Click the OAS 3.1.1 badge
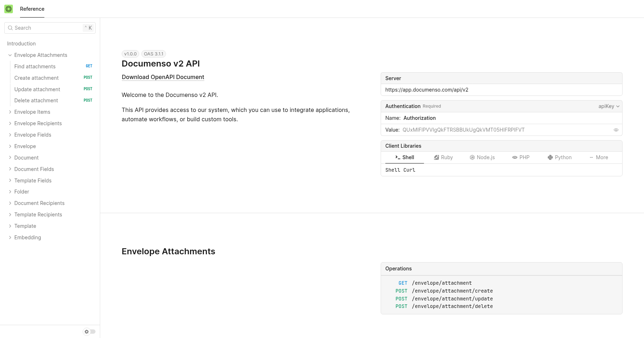644x338 pixels. (153, 54)
